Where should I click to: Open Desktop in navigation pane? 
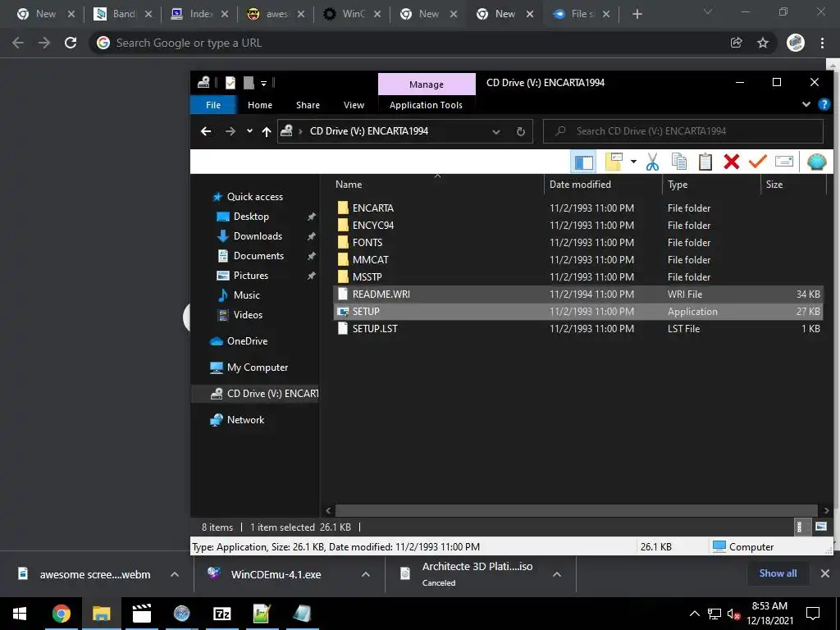[251, 217]
